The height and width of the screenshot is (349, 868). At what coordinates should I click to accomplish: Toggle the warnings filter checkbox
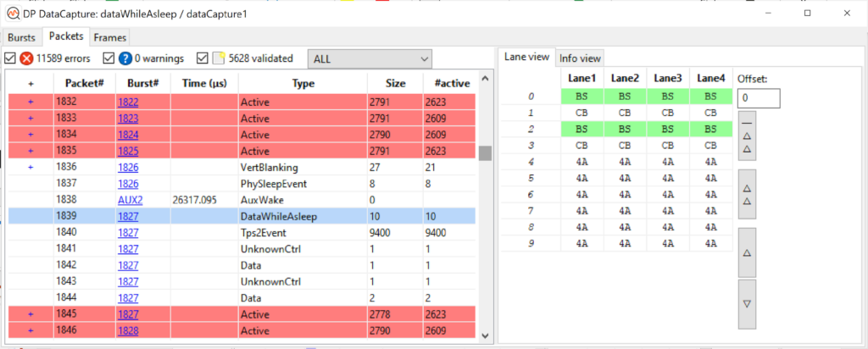108,58
